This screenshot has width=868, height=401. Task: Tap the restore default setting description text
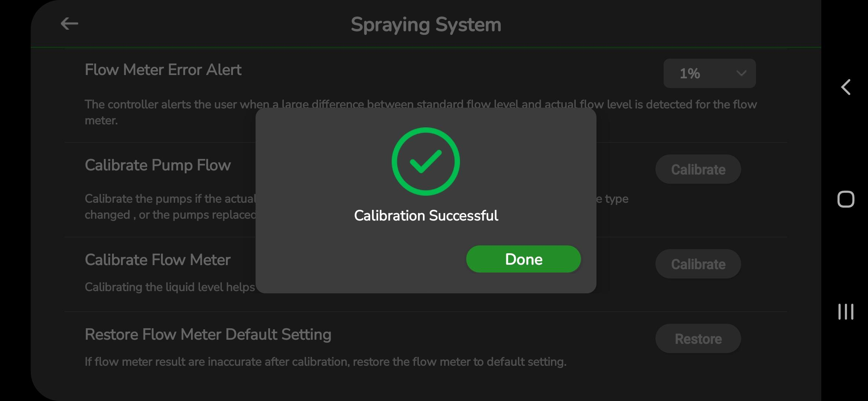tap(325, 362)
